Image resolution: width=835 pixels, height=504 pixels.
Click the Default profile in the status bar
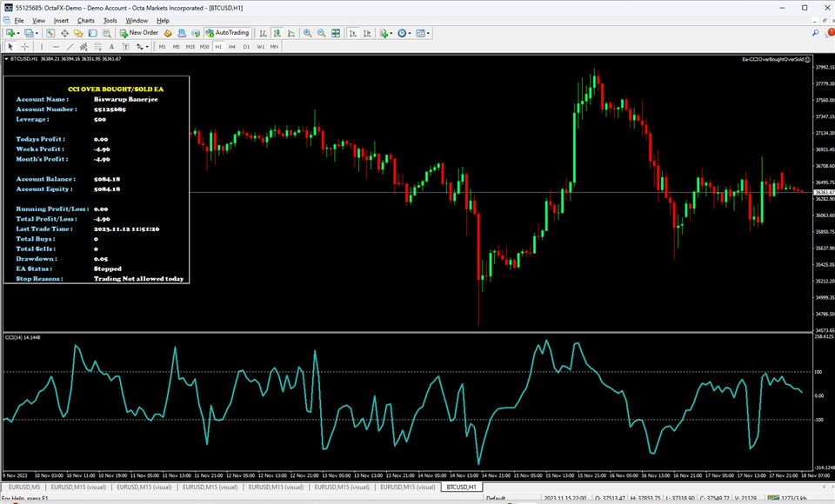[495, 499]
